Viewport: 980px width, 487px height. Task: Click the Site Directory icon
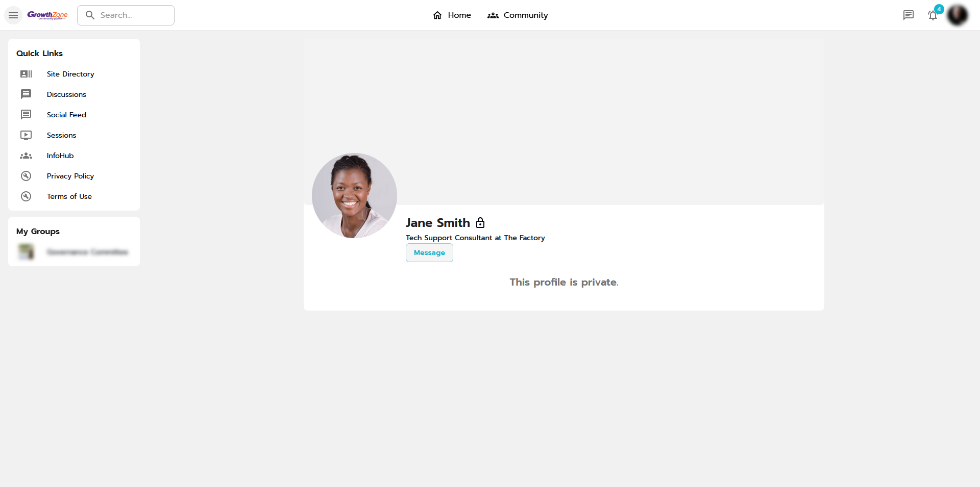click(x=26, y=74)
